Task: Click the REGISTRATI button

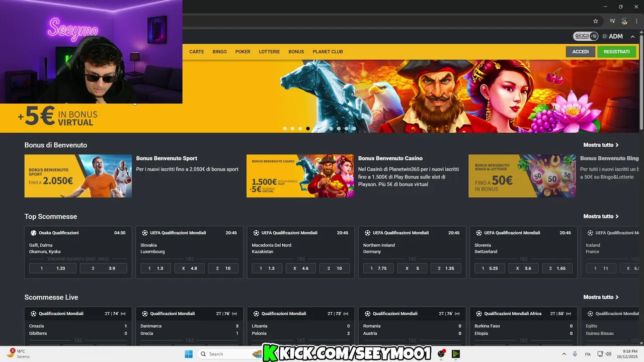Action: [x=617, y=52]
